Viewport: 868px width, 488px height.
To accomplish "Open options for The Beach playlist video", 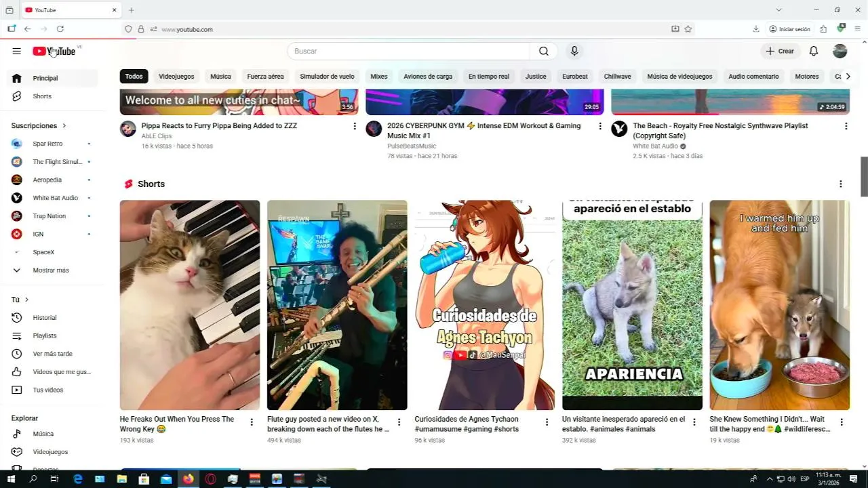I will click(x=846, y=126).
